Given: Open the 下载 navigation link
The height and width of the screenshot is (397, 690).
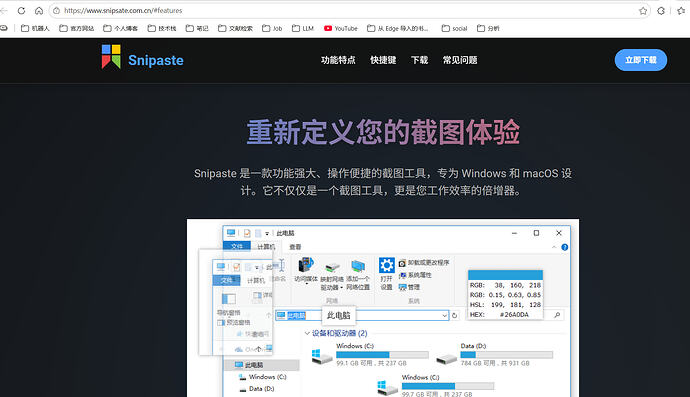Looking at the screenshot, I should point(419,60).
